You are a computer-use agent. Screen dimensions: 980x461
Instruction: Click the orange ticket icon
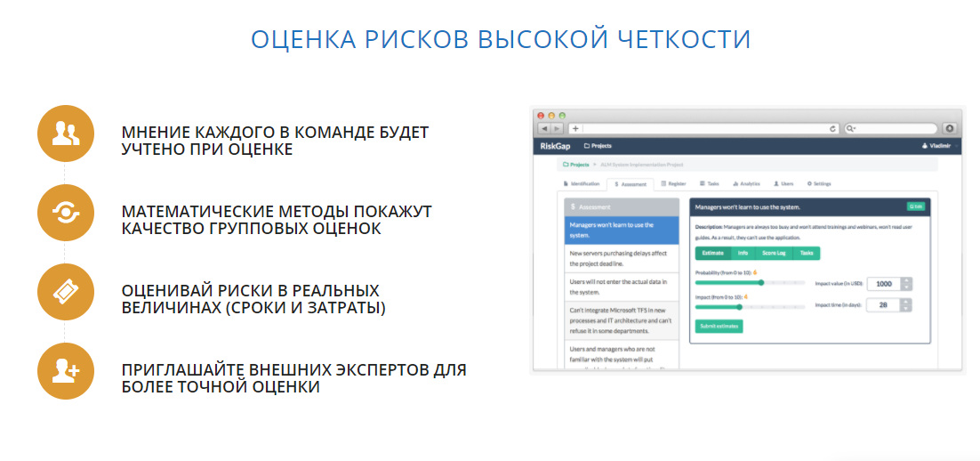[x=66, y=292]
